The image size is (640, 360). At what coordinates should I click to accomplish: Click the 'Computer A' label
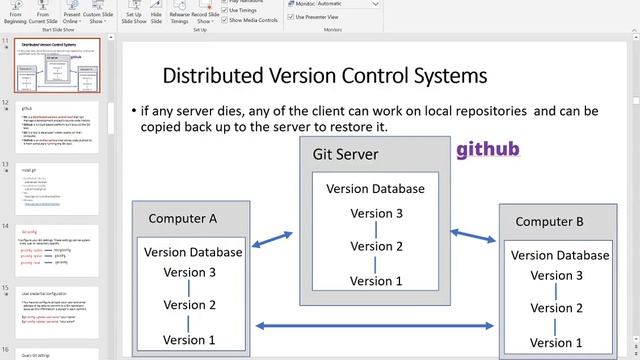coord(182,219)
